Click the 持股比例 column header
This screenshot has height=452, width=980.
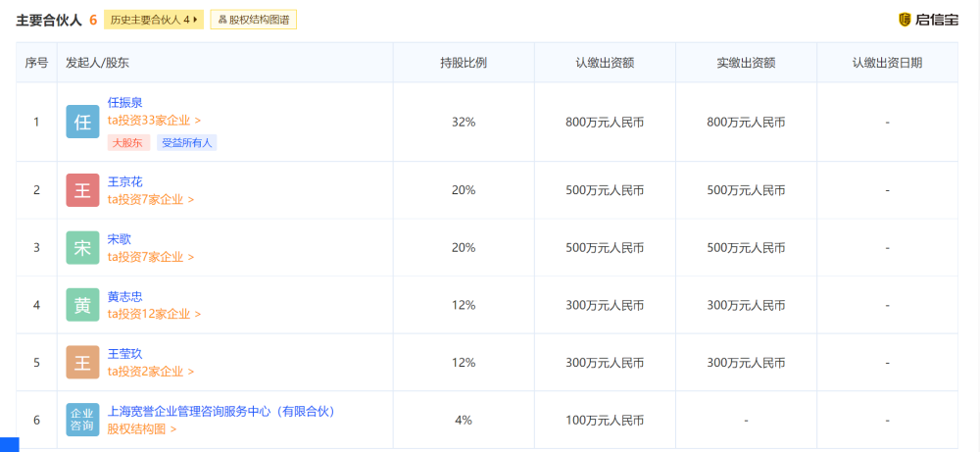pos(464,63)
